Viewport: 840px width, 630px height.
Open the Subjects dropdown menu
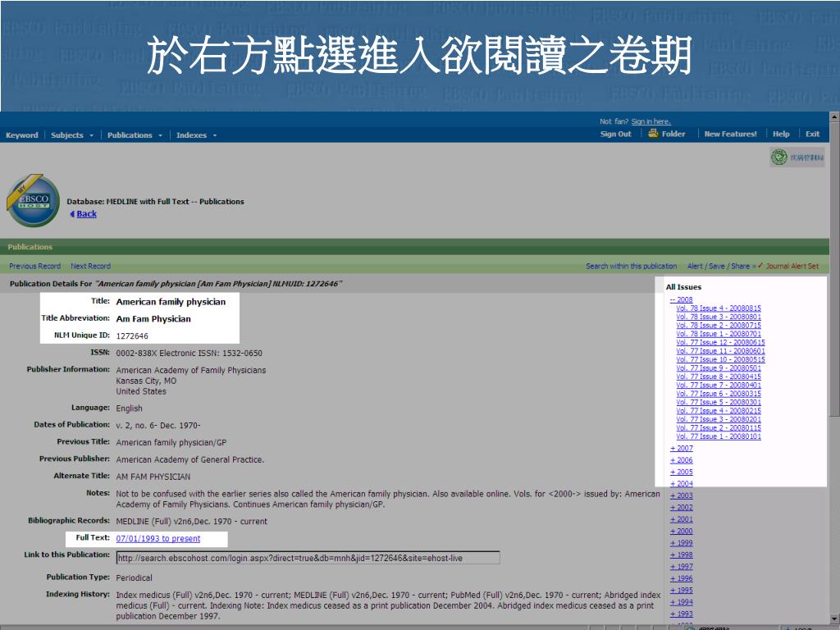click(72, 135)
